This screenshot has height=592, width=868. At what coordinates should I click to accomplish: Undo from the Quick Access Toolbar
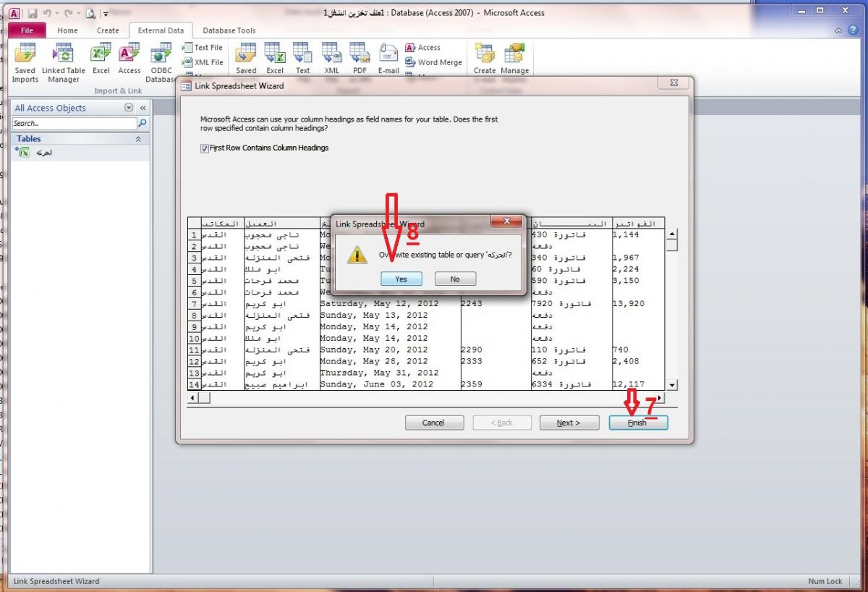[x=47, y=13]
